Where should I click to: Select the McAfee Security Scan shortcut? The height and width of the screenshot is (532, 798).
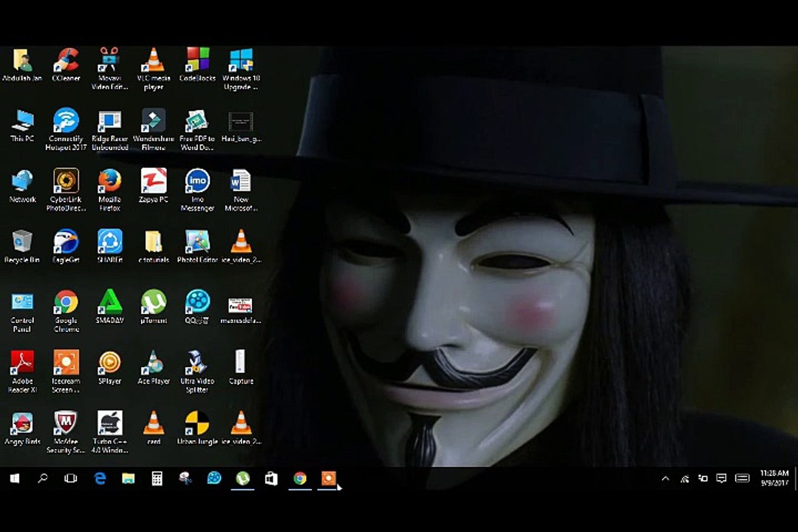click(x=66, y=432)
